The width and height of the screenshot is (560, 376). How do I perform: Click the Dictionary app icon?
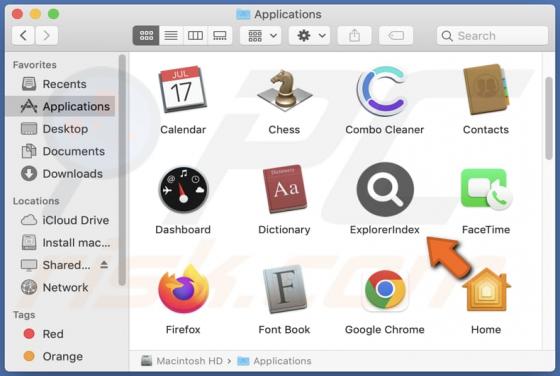pyautogui.click(x=285, y=189)
